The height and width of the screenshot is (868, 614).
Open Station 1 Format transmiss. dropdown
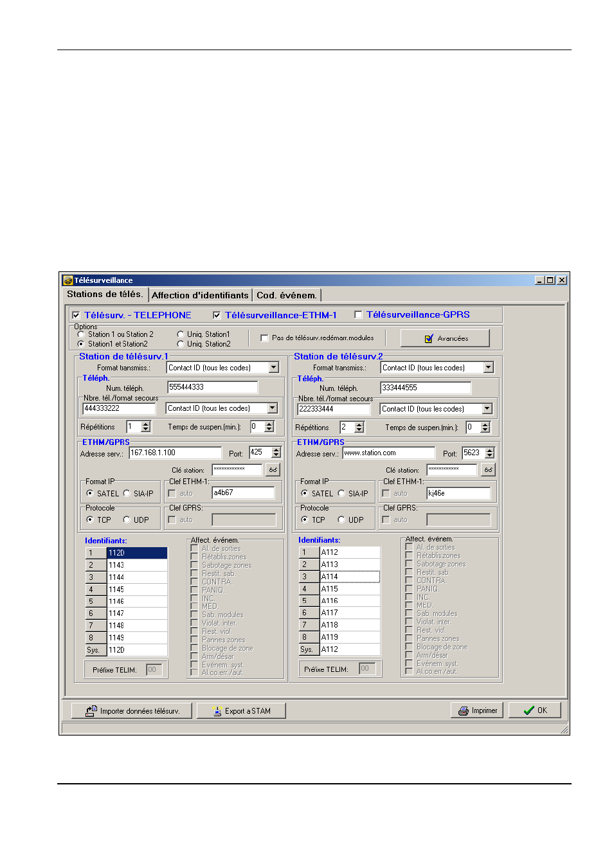click(274, 368)
